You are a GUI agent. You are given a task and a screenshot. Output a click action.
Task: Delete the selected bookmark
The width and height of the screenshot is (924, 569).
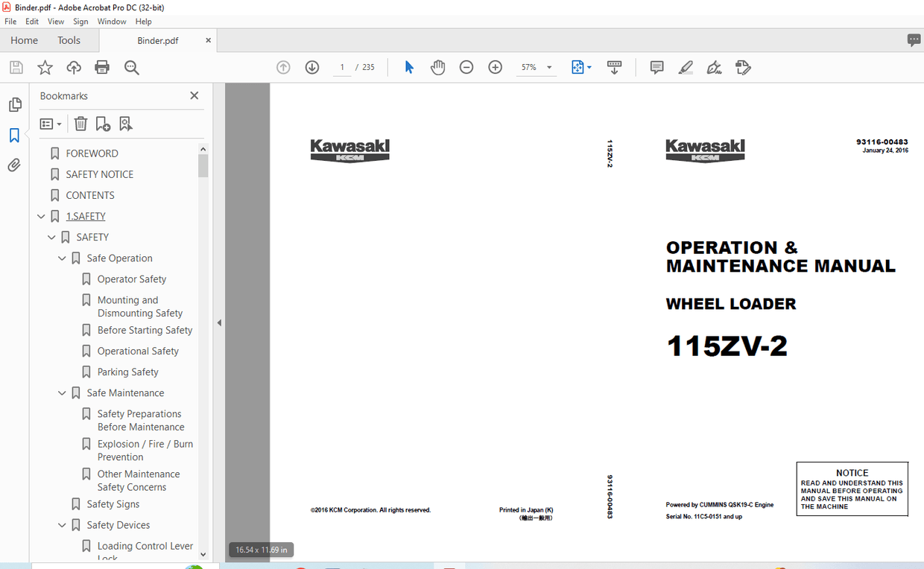point(80,124)
